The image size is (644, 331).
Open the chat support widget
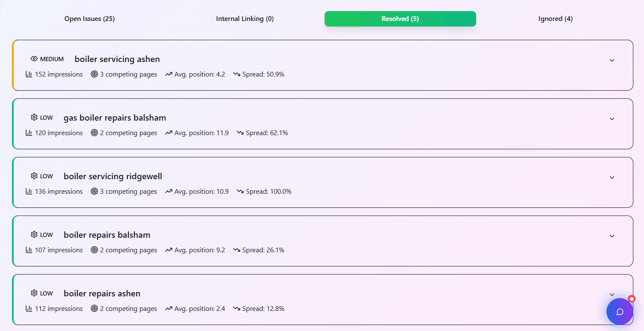tap(620, 312)
